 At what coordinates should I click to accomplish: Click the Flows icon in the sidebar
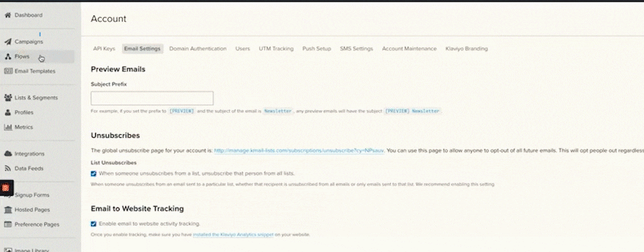[8, 57]
